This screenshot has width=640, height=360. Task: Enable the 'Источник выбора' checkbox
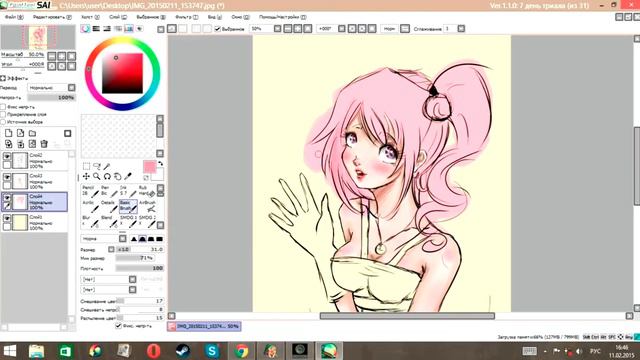point(3,122)
